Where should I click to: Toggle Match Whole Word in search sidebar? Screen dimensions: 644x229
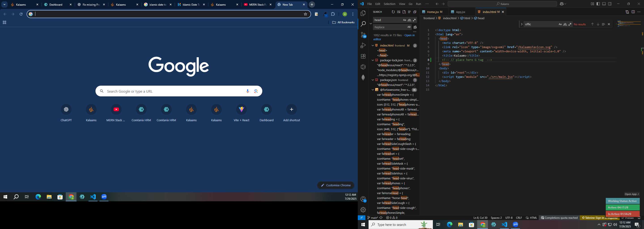pos(409,20)
